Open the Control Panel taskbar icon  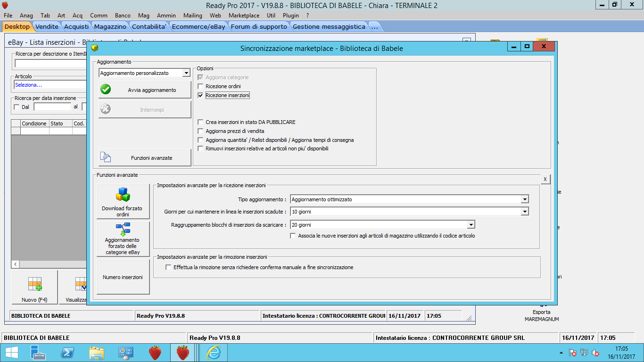click(x=126, y=353)
